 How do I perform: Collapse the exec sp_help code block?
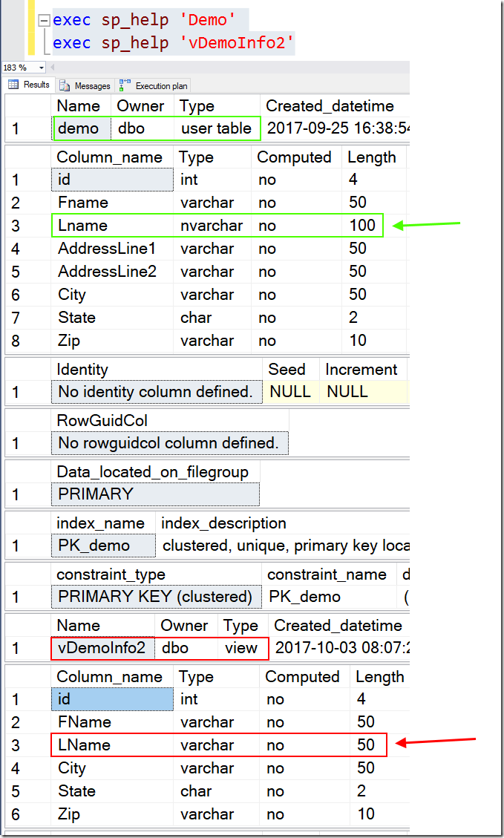pos(45,21)
